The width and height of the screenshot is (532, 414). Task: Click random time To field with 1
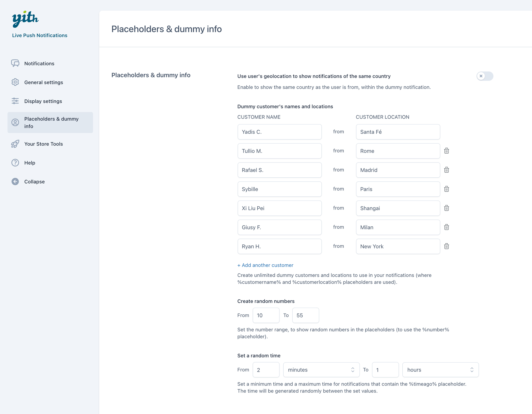tap(385, 370)
